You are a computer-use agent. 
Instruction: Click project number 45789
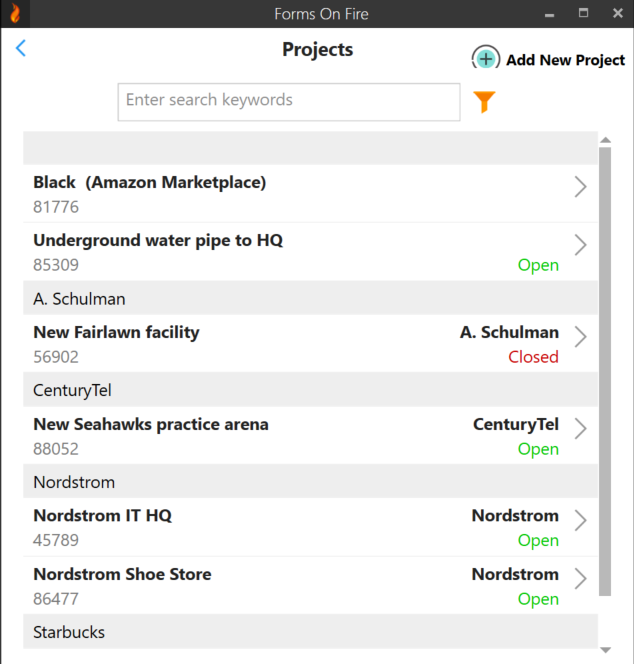[56, 540]
